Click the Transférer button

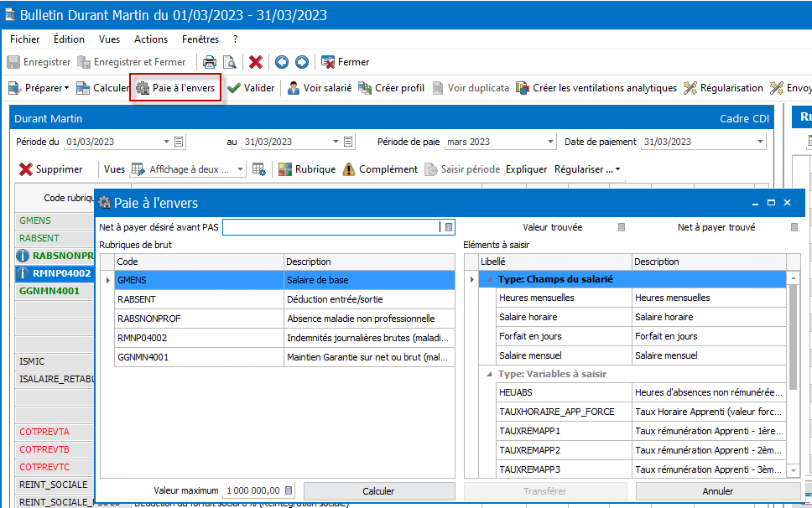pos(544,491)
